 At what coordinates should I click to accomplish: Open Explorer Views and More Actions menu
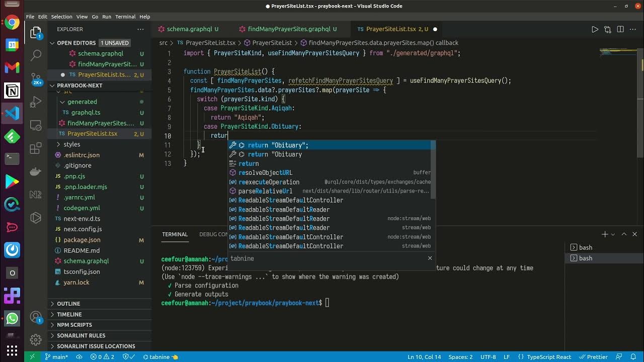click(140, 29)
